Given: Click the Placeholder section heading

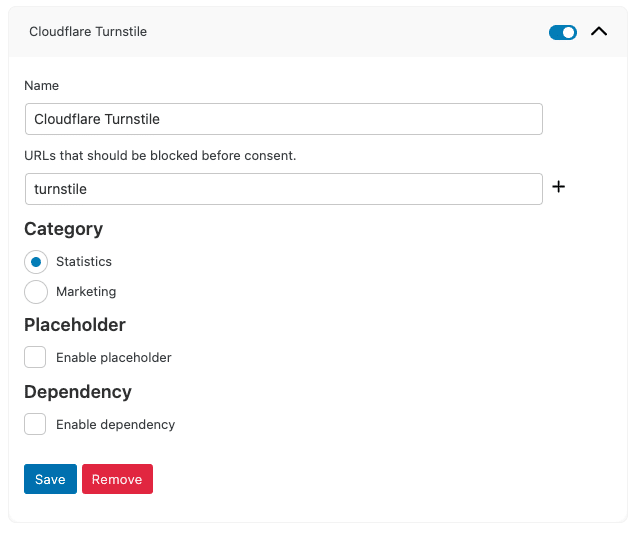Looking at the screenshot, I should [x=75, y=325].
